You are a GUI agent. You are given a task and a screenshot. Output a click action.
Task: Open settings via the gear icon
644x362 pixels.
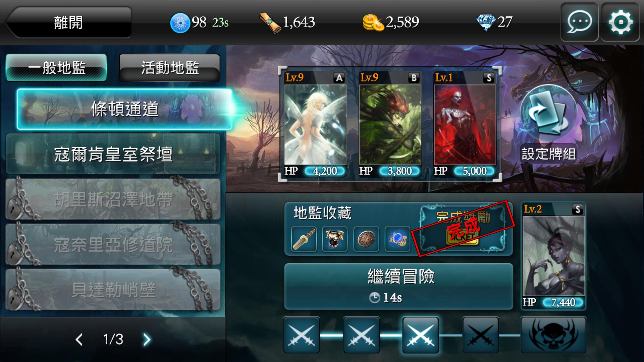(620, 22)
